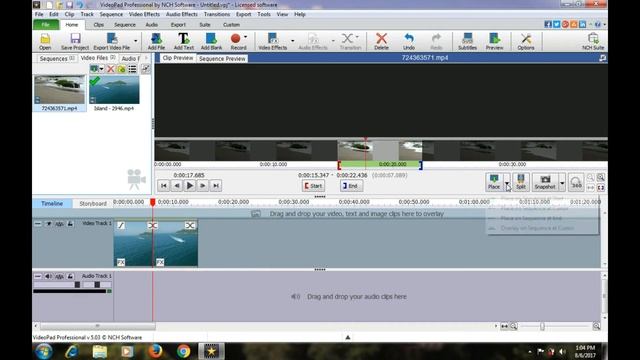Open the add-file dropdown in clip bin
Image resolution: width=640 pixels, height=360 pixels.
[101, 69]
